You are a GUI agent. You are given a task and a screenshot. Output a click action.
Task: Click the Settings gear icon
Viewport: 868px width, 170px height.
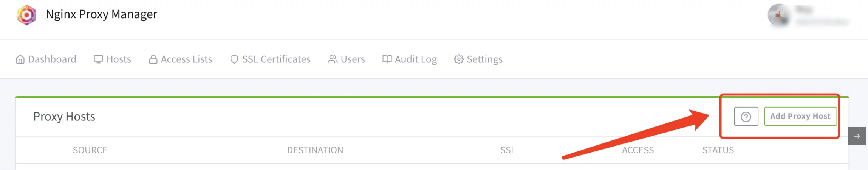point(459,59)
